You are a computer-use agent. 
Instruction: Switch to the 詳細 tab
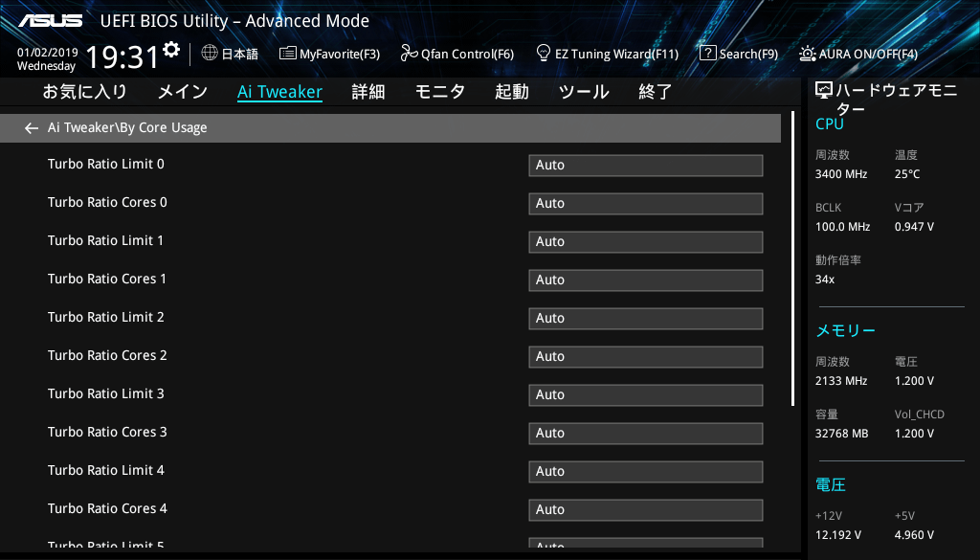tap(368, 92)
